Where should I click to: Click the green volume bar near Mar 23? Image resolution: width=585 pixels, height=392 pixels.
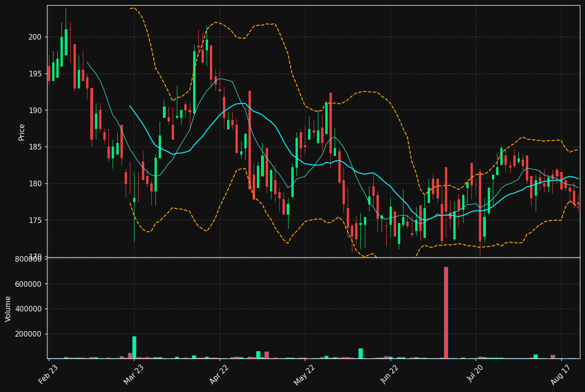pos(134,347)
